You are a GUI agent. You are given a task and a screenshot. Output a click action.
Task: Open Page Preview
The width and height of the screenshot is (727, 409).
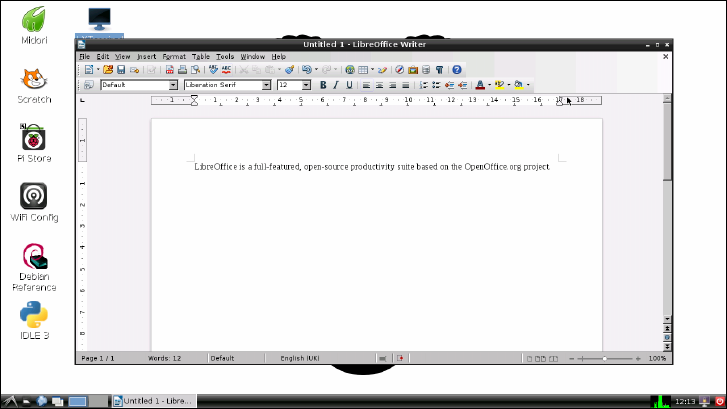click(x=196, y=70)
